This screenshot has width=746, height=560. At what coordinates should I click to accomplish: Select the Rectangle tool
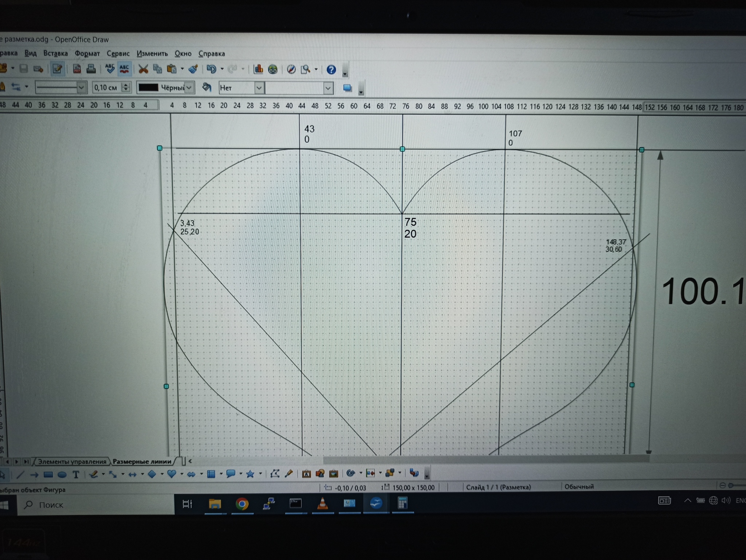pos(48,474)
